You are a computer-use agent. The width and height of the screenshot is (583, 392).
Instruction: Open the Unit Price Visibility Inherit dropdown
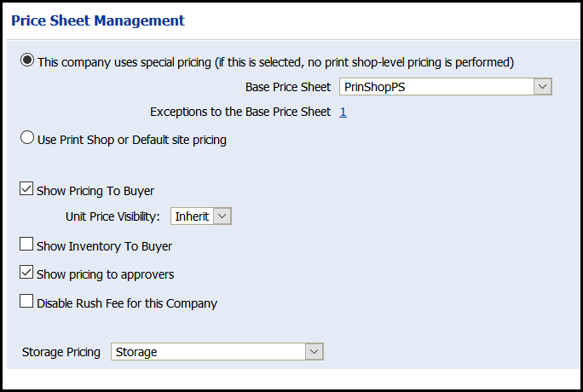192,216
